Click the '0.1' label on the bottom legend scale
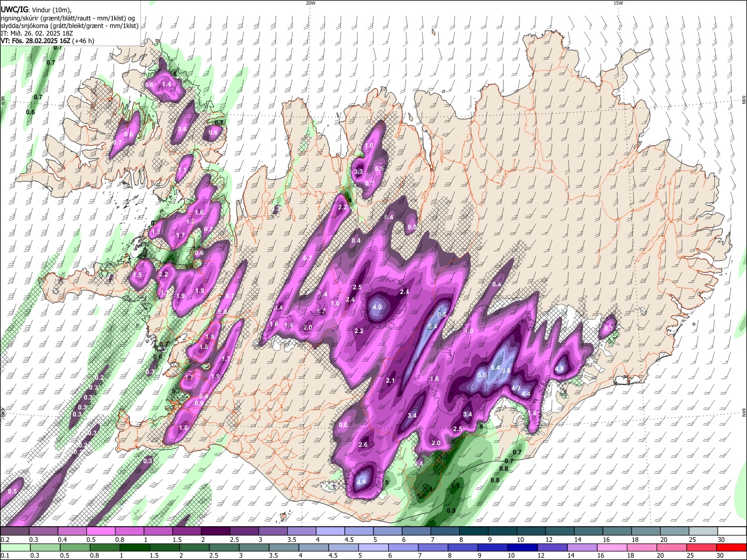Screen dimensions: 747x560 (5, 556)
